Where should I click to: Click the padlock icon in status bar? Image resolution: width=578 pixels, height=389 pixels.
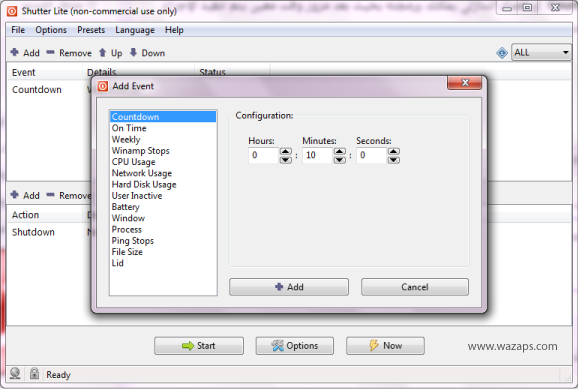pyautogui.click(x=34, y=373)
